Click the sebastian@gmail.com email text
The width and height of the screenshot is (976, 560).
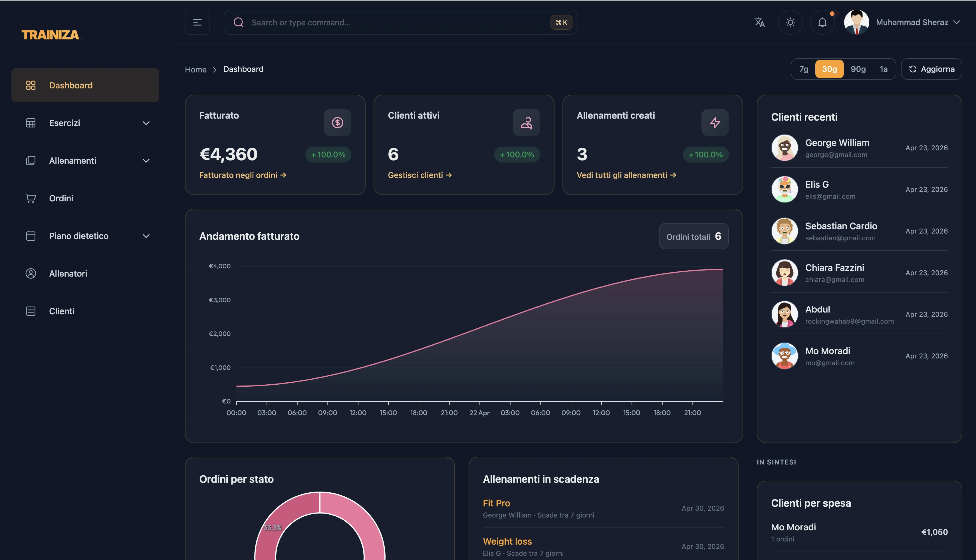click(x=840, y=238)
